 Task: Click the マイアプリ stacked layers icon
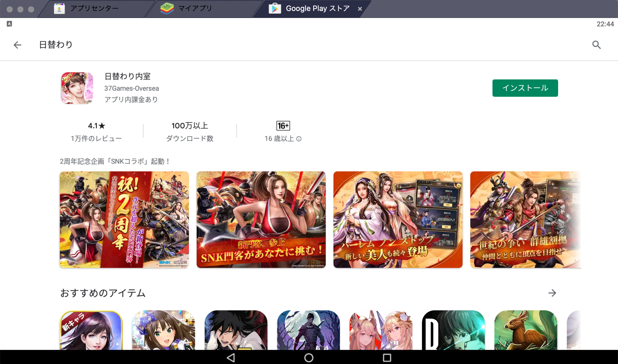[x=167, y=9]
